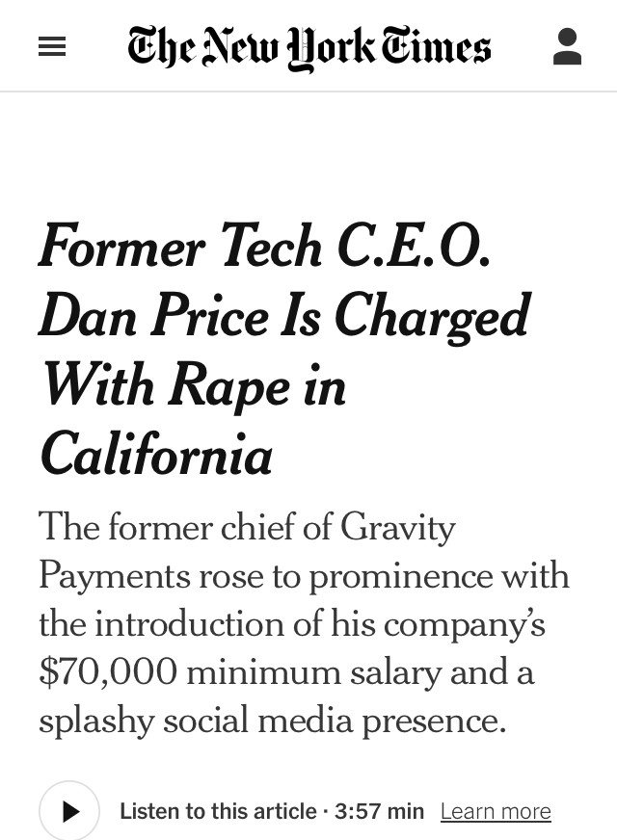Screen dimensions: 617x840
Task: Open the Learn more link
Action: pyautogui.click(x=496, y=811)
